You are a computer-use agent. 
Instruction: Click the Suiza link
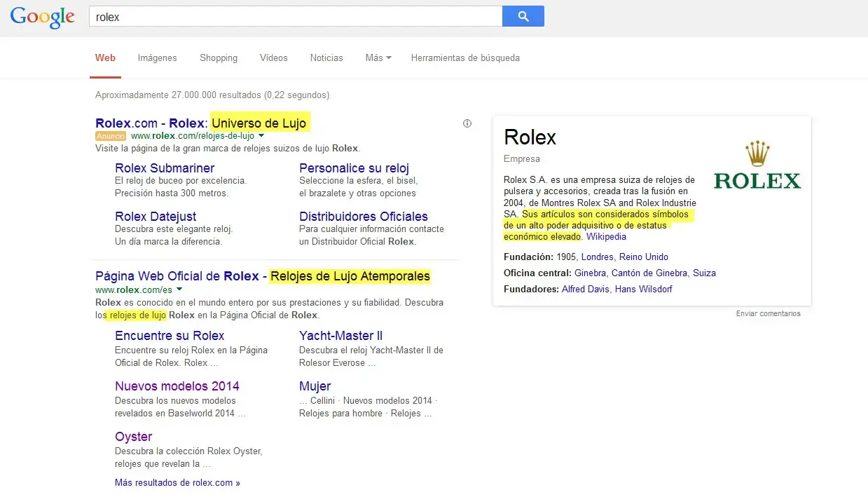[704, 273]
